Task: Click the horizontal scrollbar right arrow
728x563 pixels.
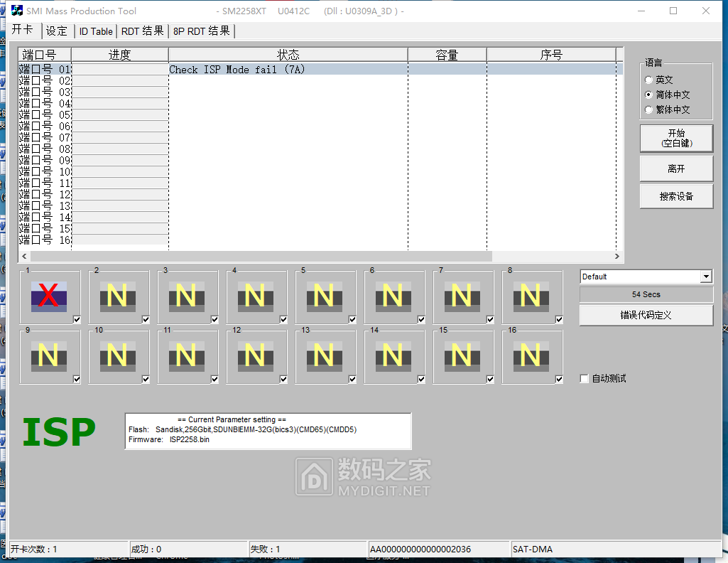Action: coord(616,256)
